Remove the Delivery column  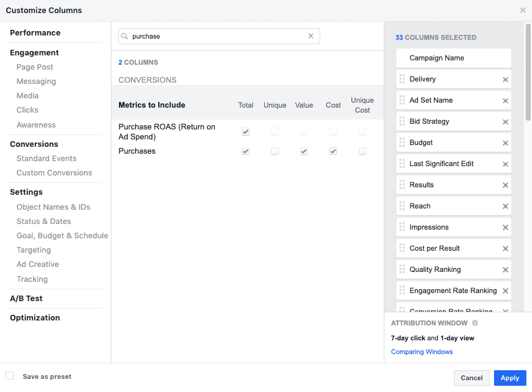pos(505,80)
